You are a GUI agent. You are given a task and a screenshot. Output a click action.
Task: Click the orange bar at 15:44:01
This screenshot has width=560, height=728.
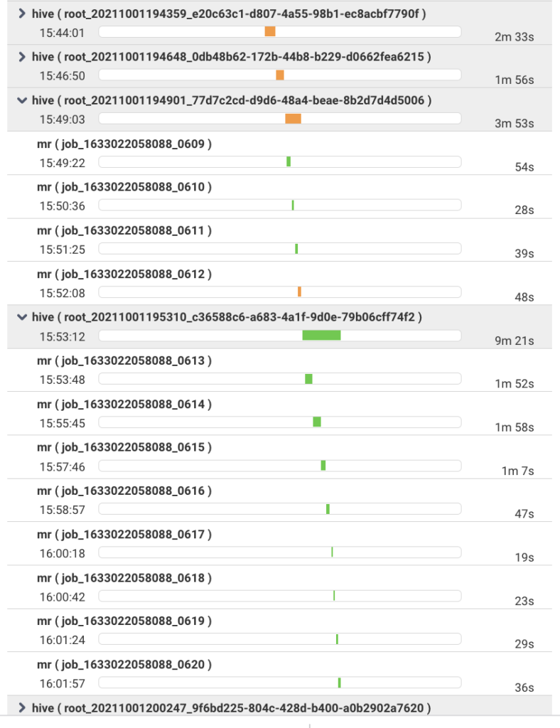pyautogui.click(x=270, y=32)
